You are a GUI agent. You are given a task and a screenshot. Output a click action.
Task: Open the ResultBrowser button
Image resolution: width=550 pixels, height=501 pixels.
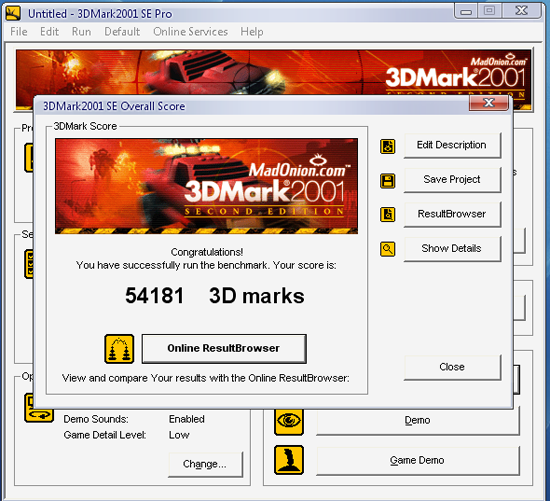(x=452, y=214)
